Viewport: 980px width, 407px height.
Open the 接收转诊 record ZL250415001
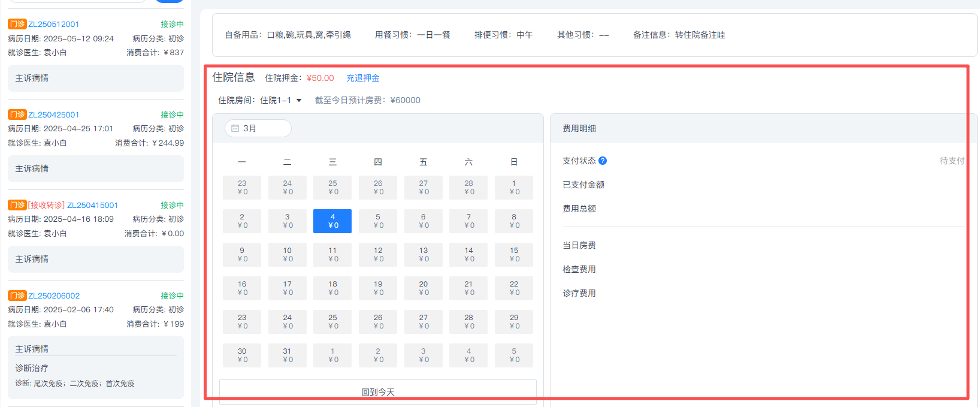pyautogui.click(x=92, y=205)
